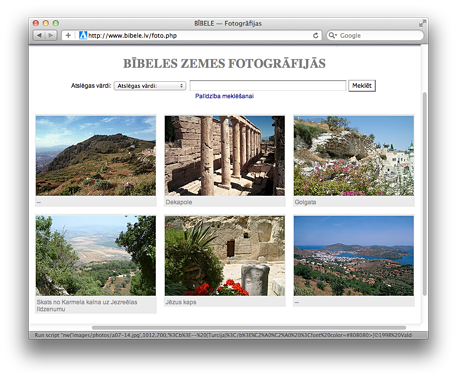
Task: Open the green mountain ridge photo
Action: pyautogui.click(x=96, y=156)
